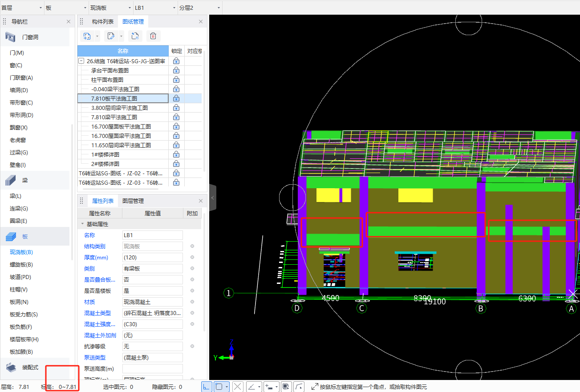Click the locate drawing icon beside trash
Image resolution: width=580 pixels, height=392 pixels.
click(135, 36)
